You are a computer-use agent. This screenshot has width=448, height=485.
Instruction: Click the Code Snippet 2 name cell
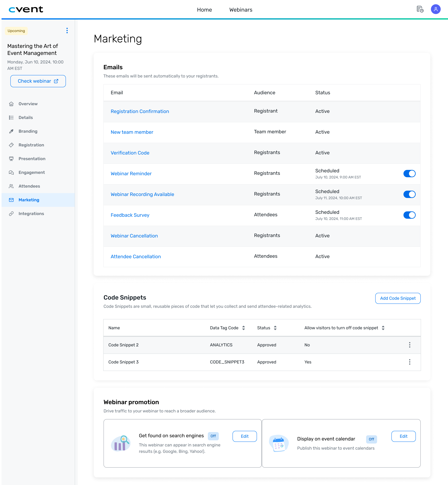[123, 345]
